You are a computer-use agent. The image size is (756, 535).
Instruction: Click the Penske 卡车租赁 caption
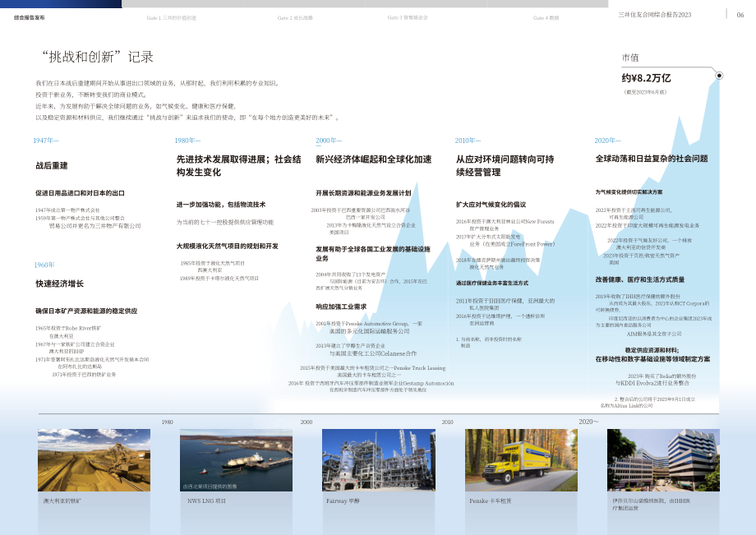click(x=491, y=501)
